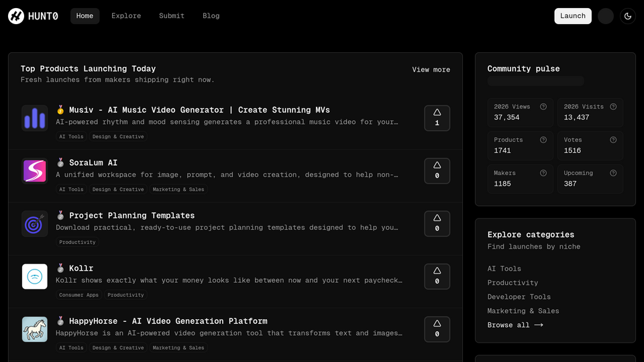Open the Project Planning Templates title
Viewport: 644px width, 362px height.
tap(132, 215)
